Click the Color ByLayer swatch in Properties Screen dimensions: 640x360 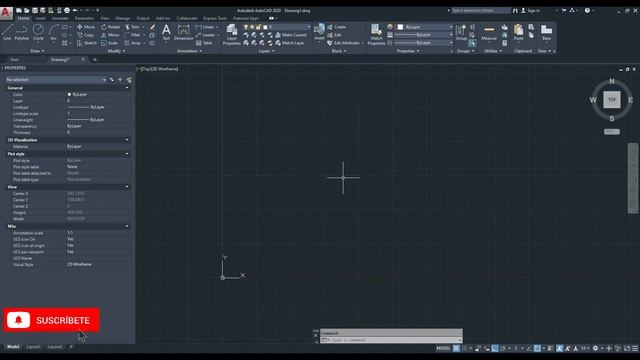point(69,94)
